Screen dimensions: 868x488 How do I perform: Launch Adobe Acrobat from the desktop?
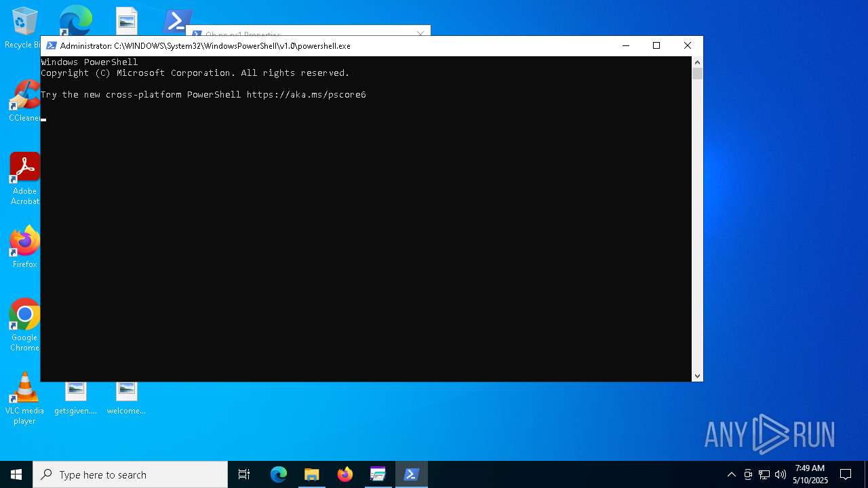click(24, 178)
